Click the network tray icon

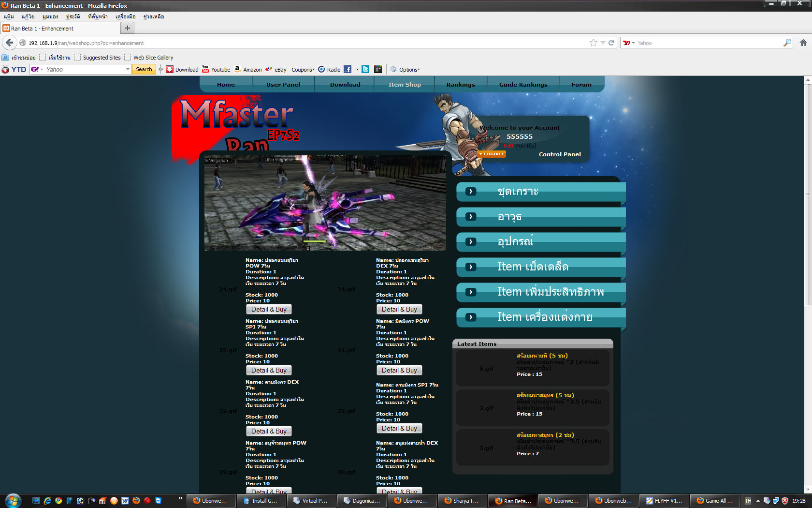tap(776, 501)
